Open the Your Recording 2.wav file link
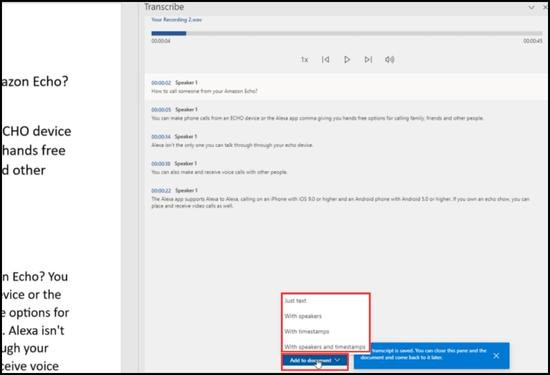550x375 pixels. (176, 20)
